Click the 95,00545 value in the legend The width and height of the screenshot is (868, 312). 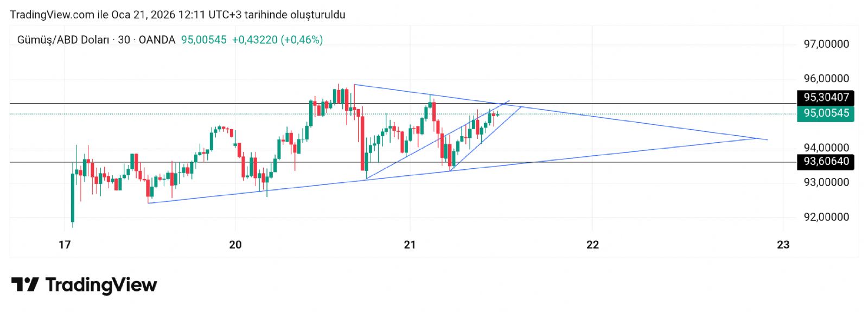tap(203, 40)
